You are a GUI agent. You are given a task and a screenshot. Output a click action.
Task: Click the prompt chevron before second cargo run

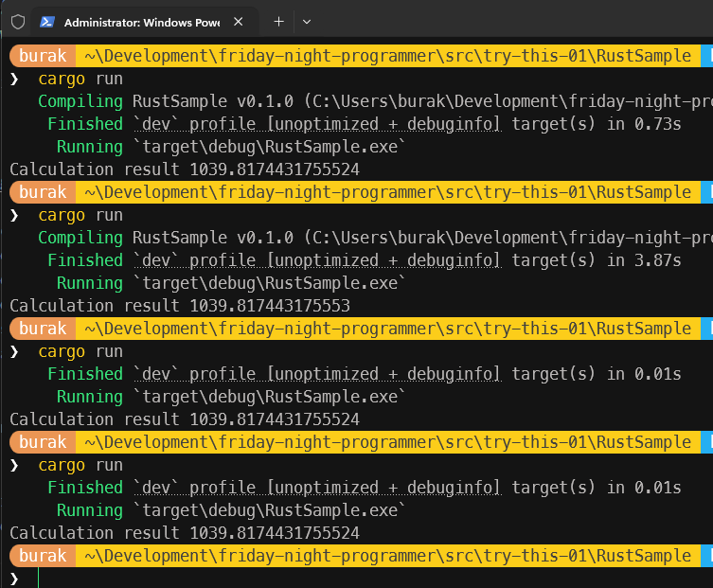click(x=14, y=215)
